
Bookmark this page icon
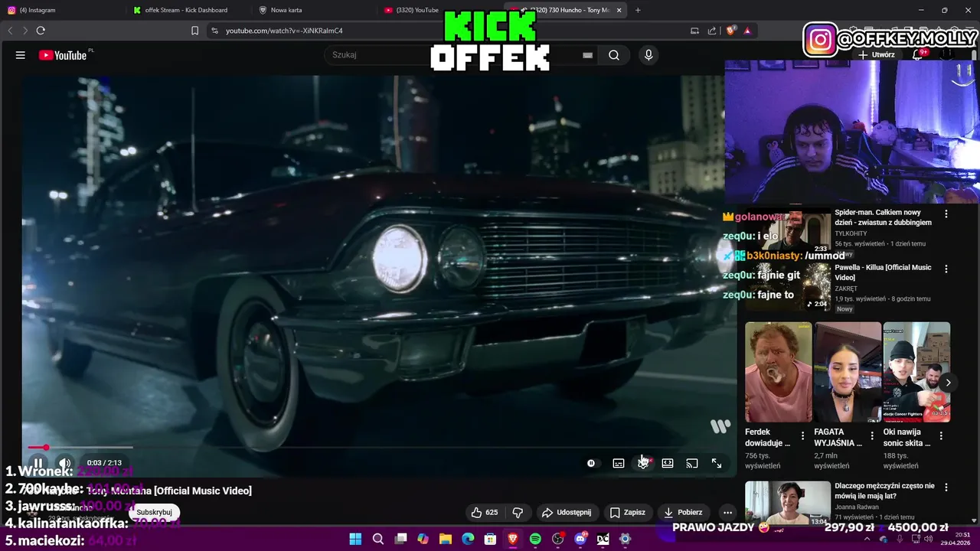pyautogui.click(x=194, y=31)
